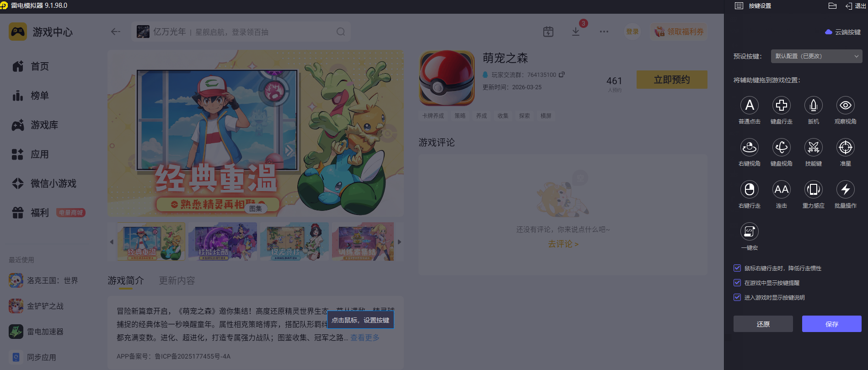The image size is (868, 370).
Task: Click the 登录 login button
Action: click(632, 32)
